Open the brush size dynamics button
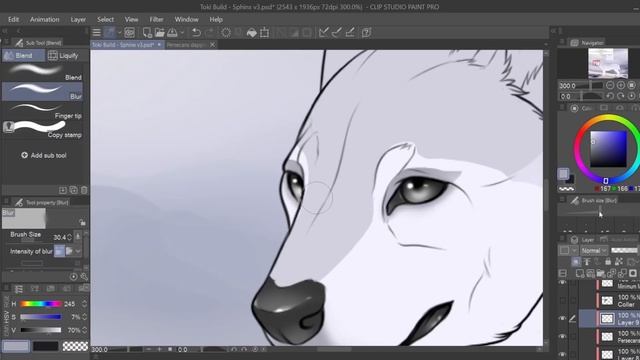This screenshot has height=360, width=640. [x=78, y=237]
